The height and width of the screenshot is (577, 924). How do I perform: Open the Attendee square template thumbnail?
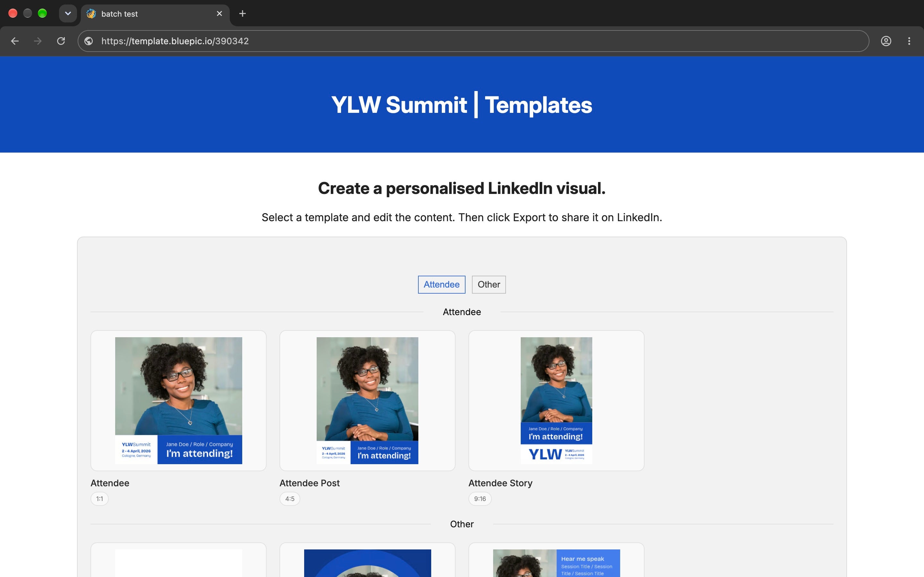coord(178,400)
